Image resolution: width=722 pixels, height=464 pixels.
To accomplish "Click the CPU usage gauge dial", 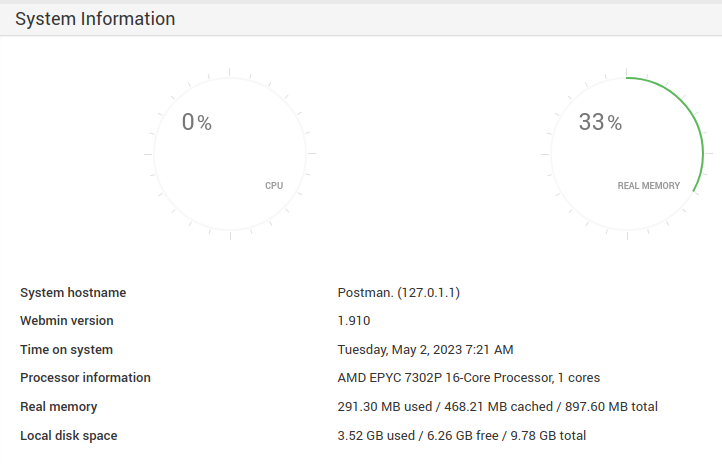I will coord(231,155).
